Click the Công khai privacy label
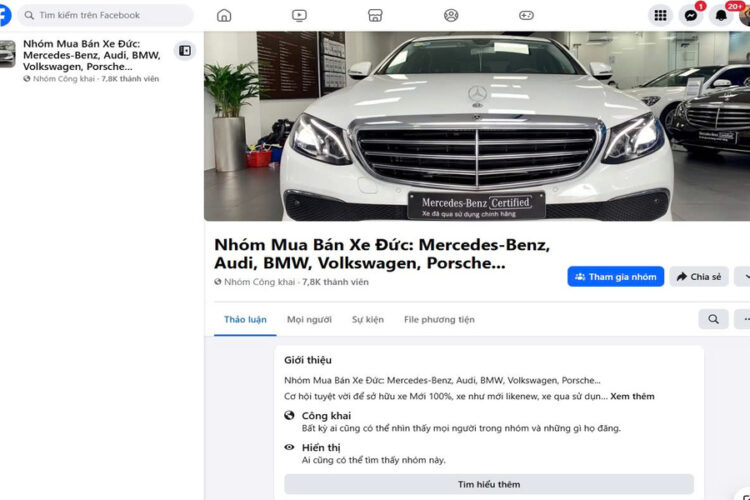Viewport: 750px width, 500px height. (x=326, y=415)
